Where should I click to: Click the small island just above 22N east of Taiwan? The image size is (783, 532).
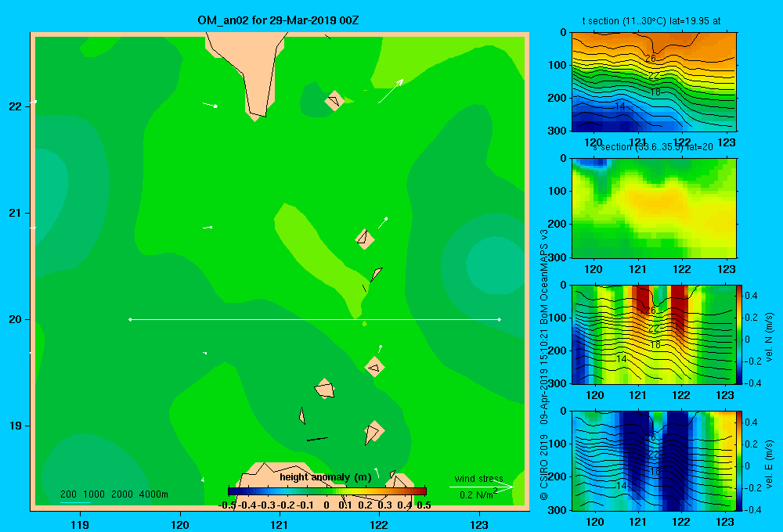coord(334,101)
